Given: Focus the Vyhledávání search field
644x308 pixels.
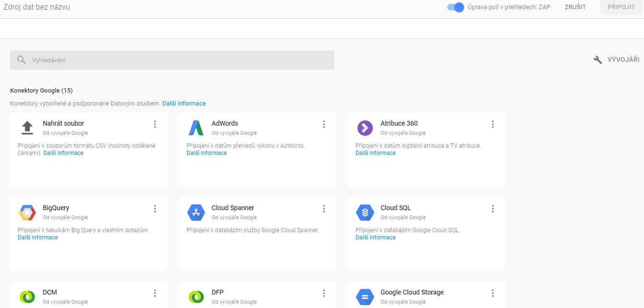Looking at the screenshot, I should pyautogui.click(x=172, y=60).
